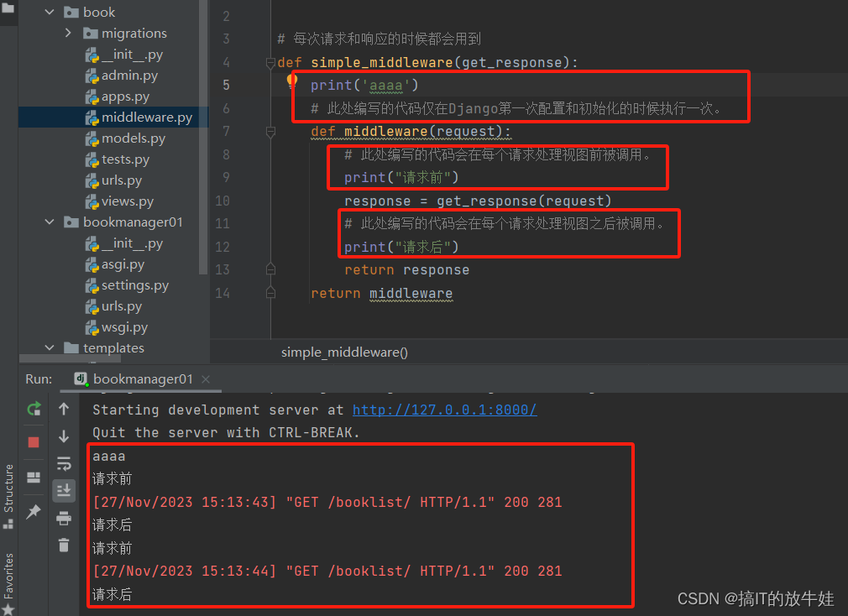This screenshot has width=848, height=616.
Task: Collapse the bookmanager01 folder
Action: 50,222
